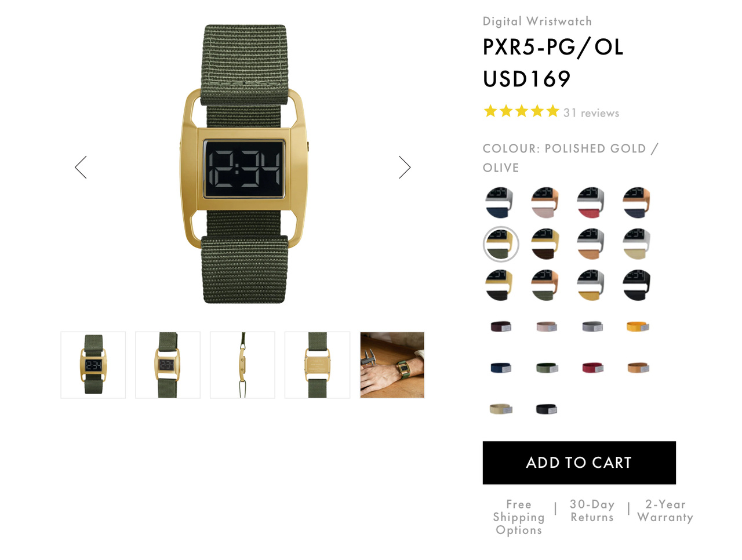742x560 pixels.
Task: Select the grey strap accessory
Action: (x=592, y=327)
